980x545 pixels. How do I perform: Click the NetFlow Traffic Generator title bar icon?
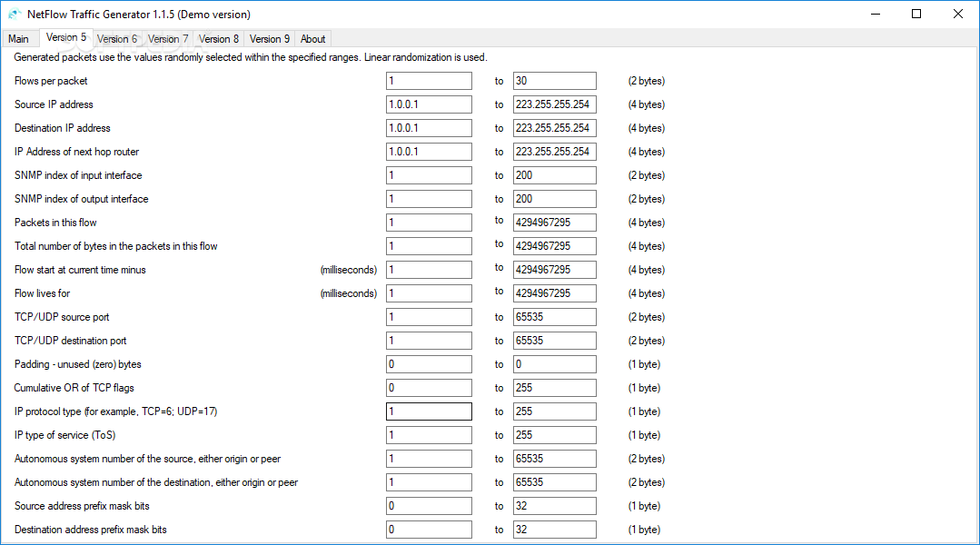pos(15,14)
